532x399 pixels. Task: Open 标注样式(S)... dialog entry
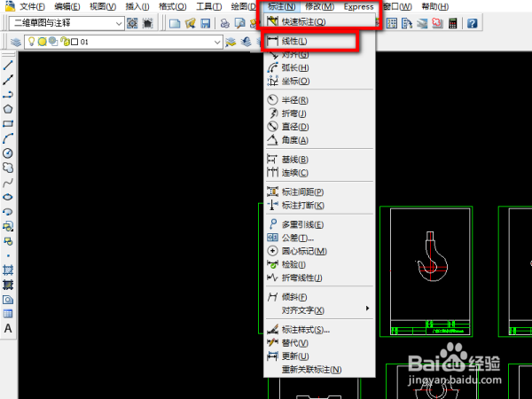coord(319,330)
